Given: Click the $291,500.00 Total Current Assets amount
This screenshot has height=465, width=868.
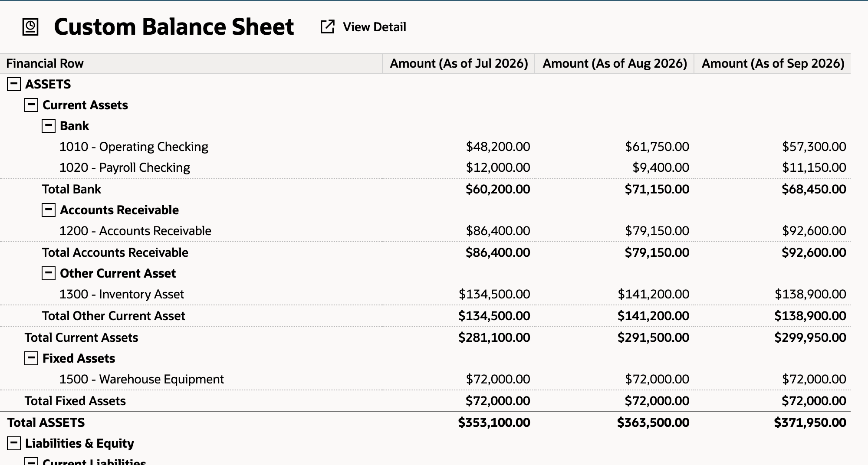Looking at the screenshot, I should coord(654,337).
